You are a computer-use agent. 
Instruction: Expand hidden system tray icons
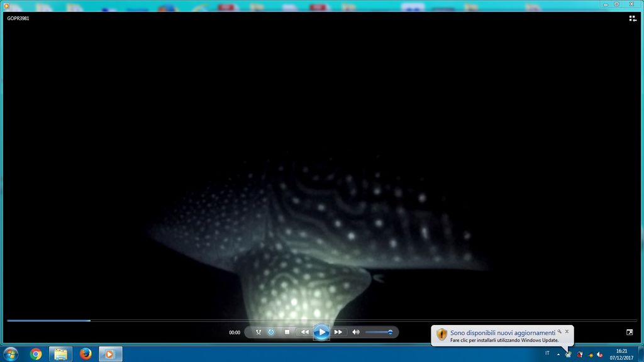click(558, 354)
